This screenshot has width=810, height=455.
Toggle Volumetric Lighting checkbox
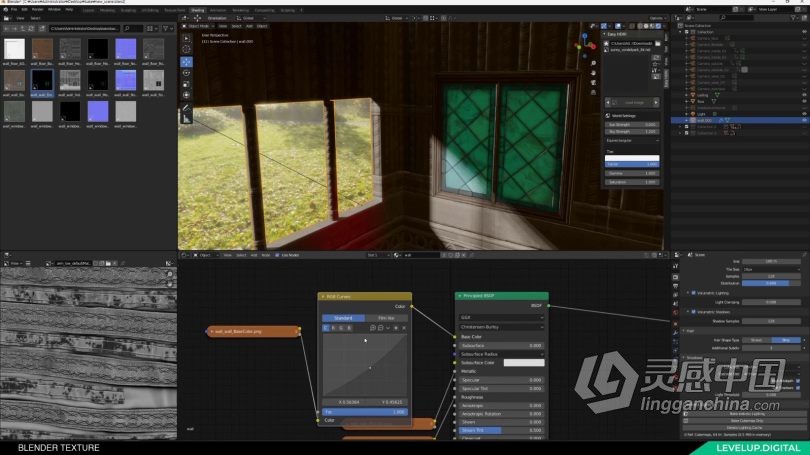pyautogui.click(x=693, y=293)
